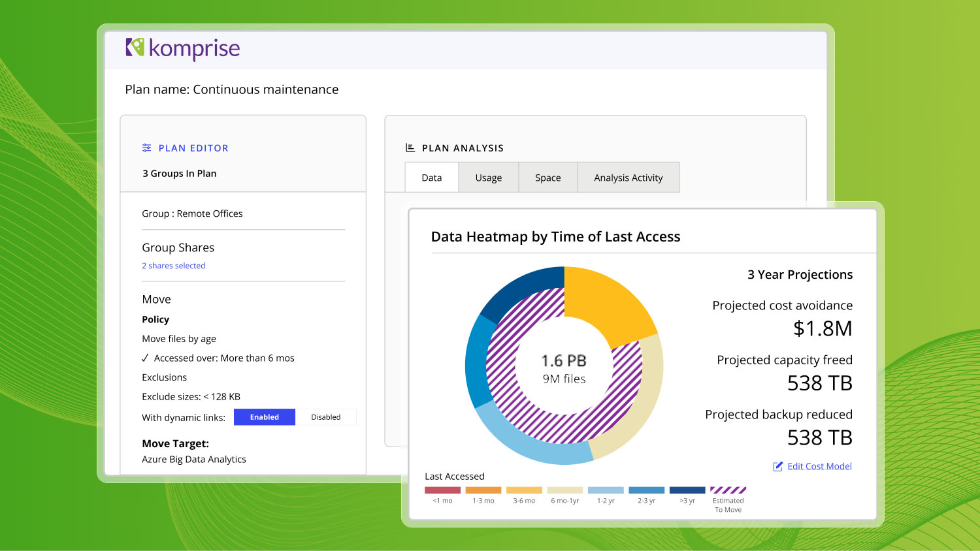Click the Plan Editor sliders icon
Viewport: 980px width, 551px height.
(147, 148)
